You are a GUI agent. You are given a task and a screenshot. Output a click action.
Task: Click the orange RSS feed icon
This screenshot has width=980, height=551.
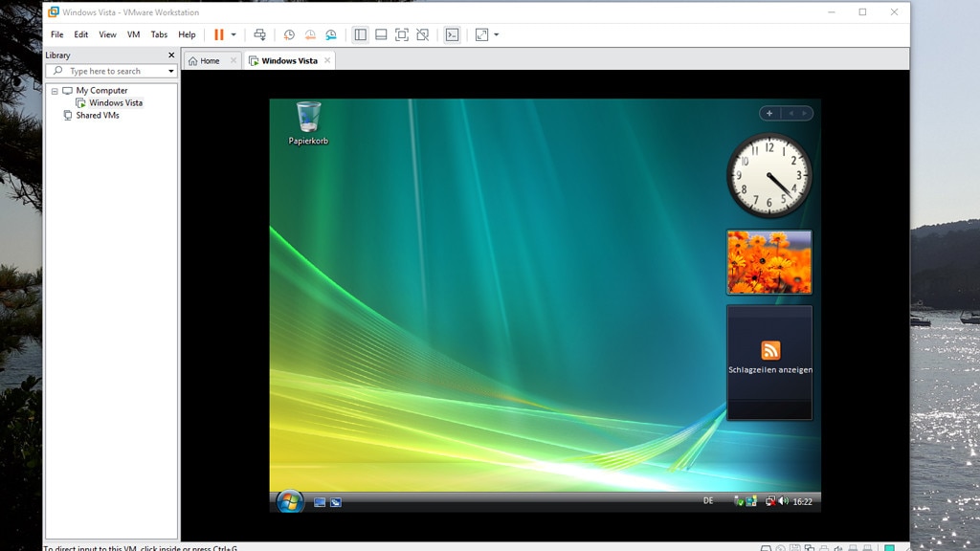coord(770,350)
